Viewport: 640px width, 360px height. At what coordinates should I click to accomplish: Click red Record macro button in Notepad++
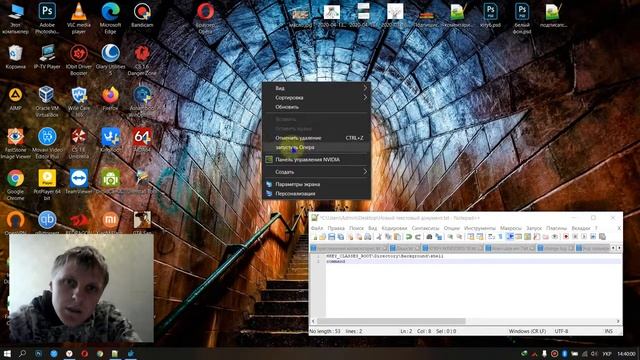tap(566, 237)
